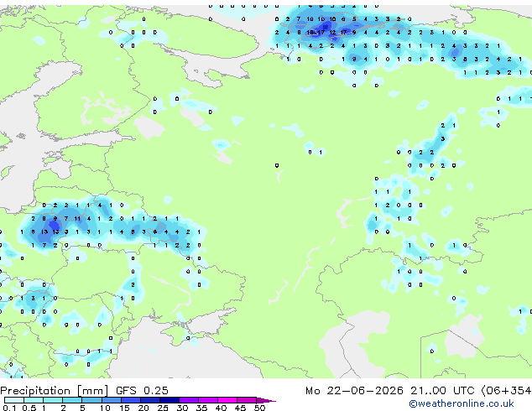Select legend swatch between 40 and 45
This screenshot has width=532, height=411.
pyautogui.click(x=227, y=400)
